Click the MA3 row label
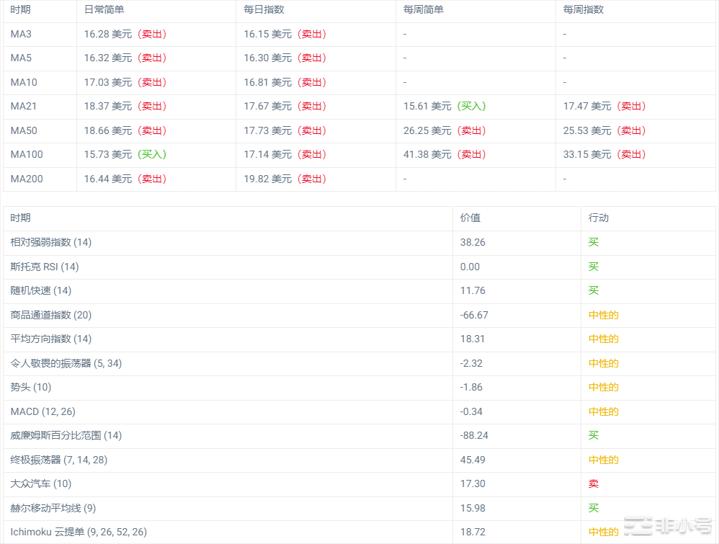The image size is (719, 544). click(x=21, y=34)
